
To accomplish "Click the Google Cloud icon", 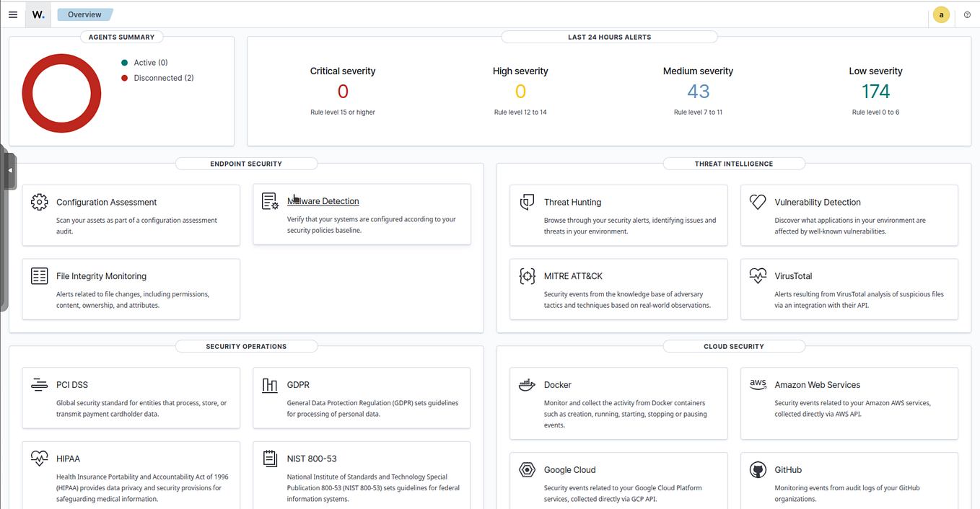I will 527,470.
